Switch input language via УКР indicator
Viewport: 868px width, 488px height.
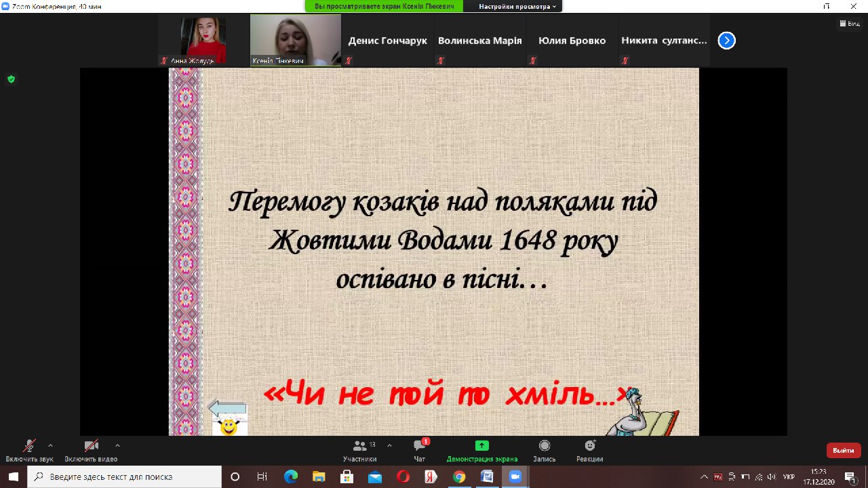[x=789, y=477]
